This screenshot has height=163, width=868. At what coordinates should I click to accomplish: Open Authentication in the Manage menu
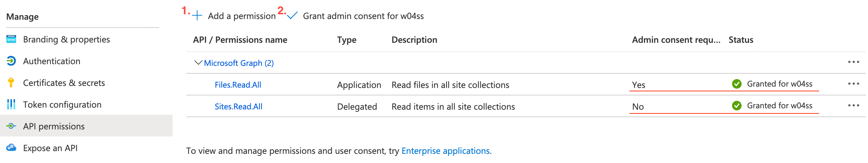point(52,61)
